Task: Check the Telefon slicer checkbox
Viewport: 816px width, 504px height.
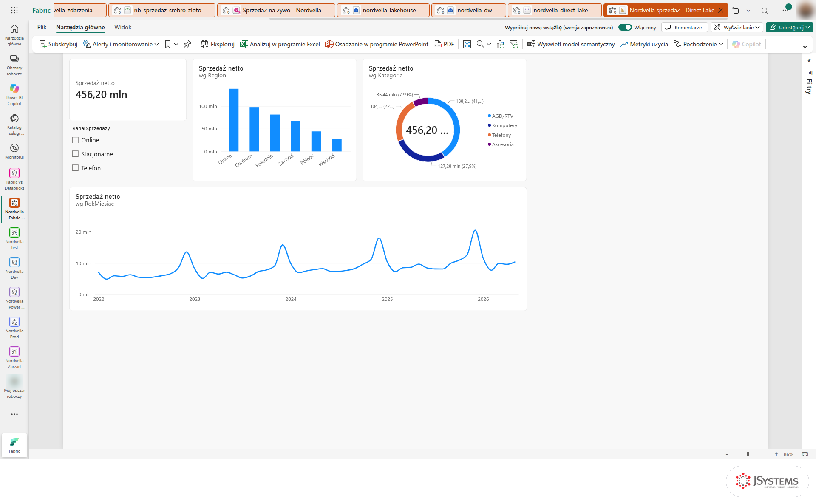Action: (x=76, y=168)
